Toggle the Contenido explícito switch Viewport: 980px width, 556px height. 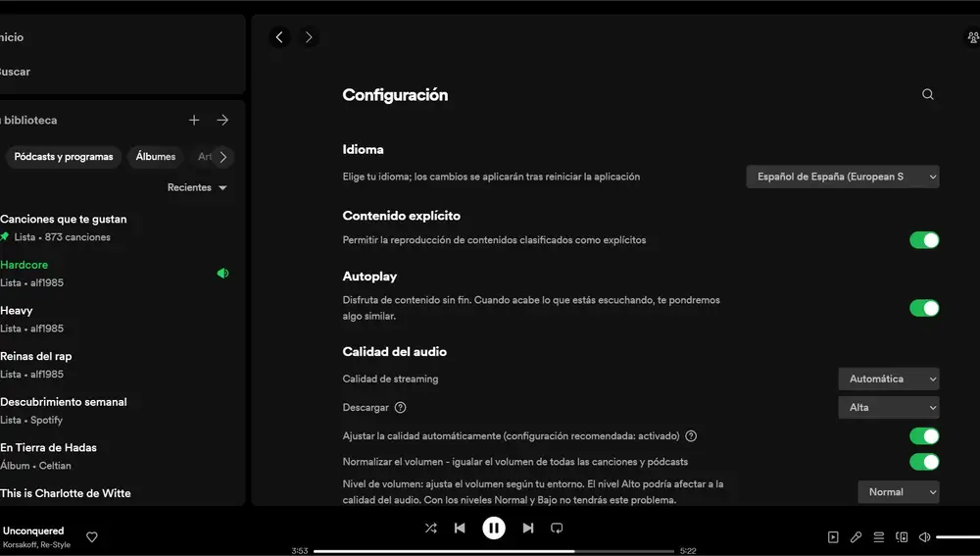point(924,240)
